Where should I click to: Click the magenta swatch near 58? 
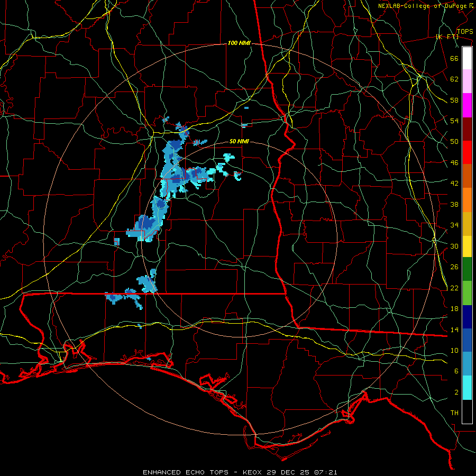[x=467, y=105]
